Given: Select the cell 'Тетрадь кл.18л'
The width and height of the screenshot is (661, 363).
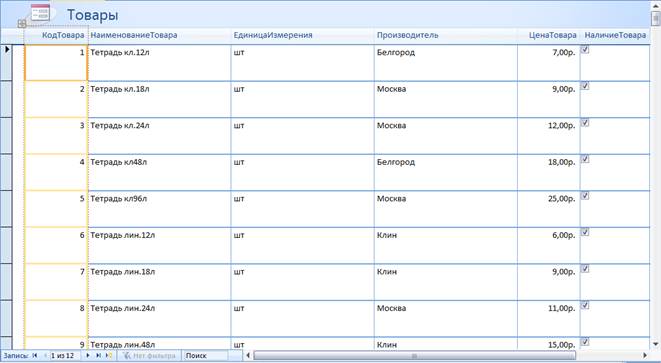Looking at the screenshot, I should [159, 99].
